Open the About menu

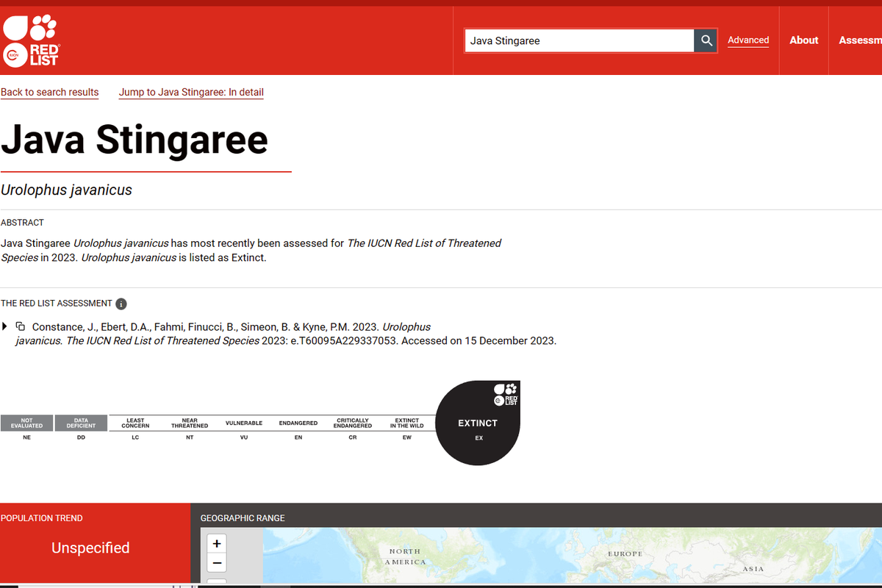(803, 40)
